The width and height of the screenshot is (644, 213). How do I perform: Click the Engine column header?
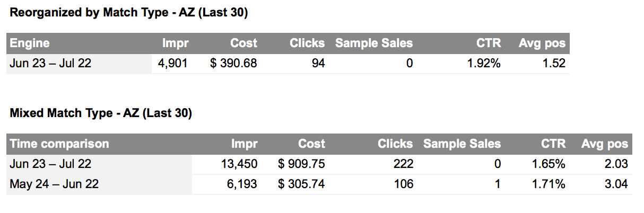click(30, 43)
